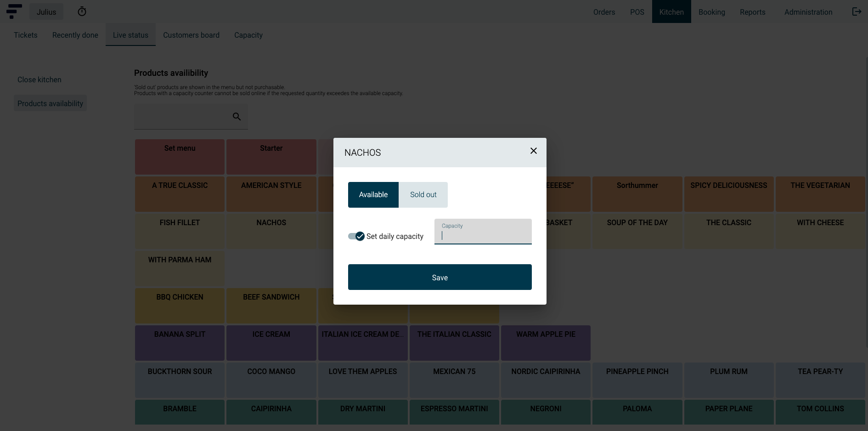The width and height of the screenshot is (868, 431).
Task: Open the Customers board tab
Action: click(191, 35)
